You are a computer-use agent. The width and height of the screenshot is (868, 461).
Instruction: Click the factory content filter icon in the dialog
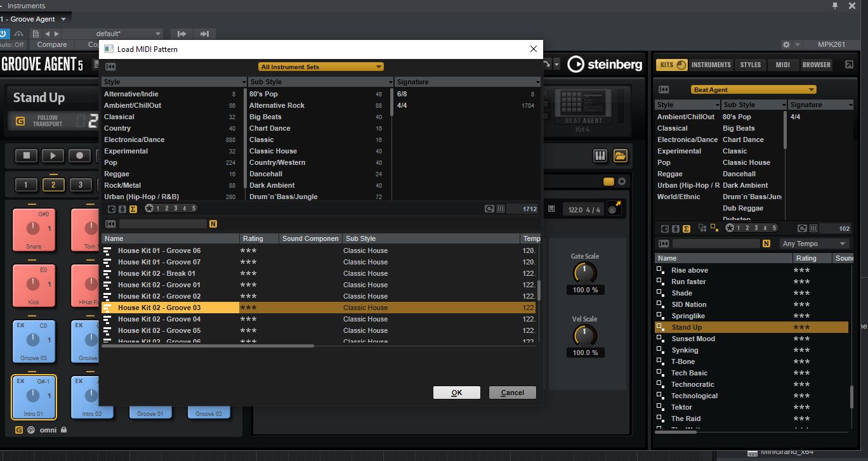point(112,209)
